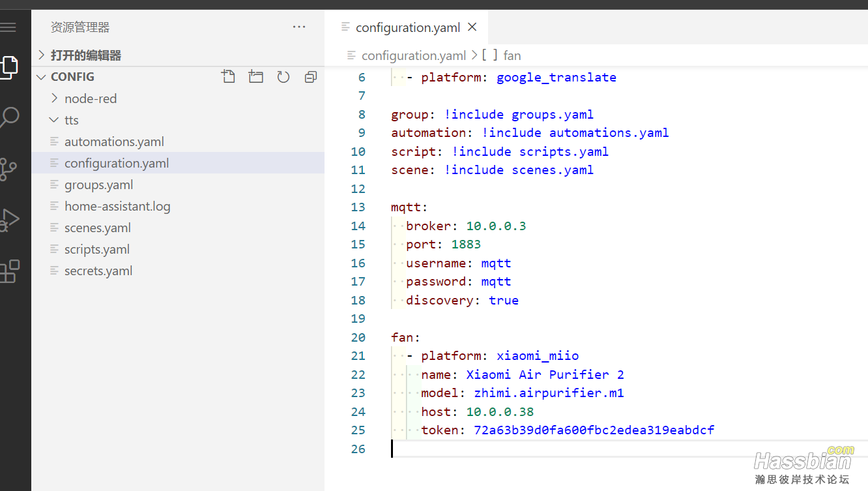This screenshot has width=868, height=491.
Task: Click the mqtt: key on line 13
Action: click(409, 207)
